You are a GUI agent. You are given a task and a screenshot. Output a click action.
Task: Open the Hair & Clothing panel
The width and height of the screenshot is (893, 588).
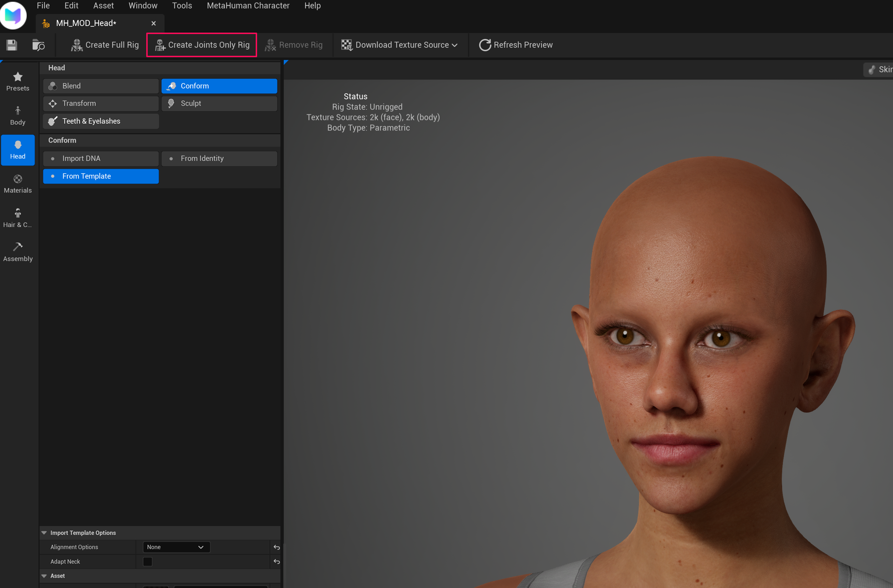pyautogui.click(x=18, y=218)
